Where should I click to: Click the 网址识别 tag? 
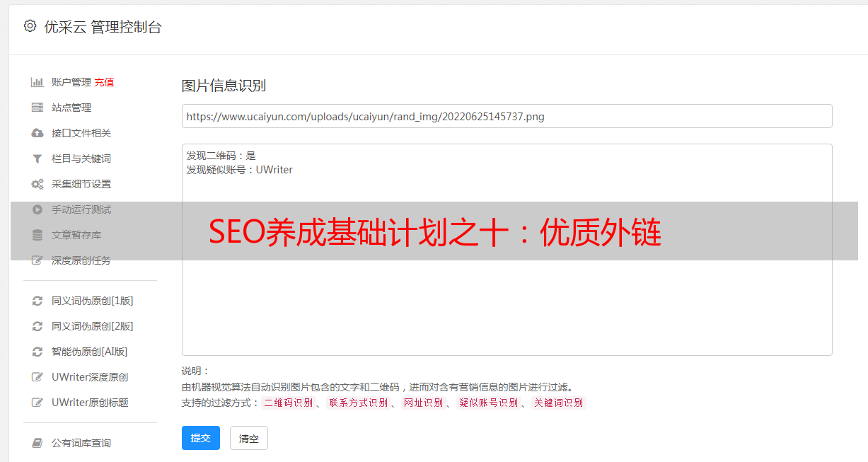pyautogui.click(x=423, y=403)
